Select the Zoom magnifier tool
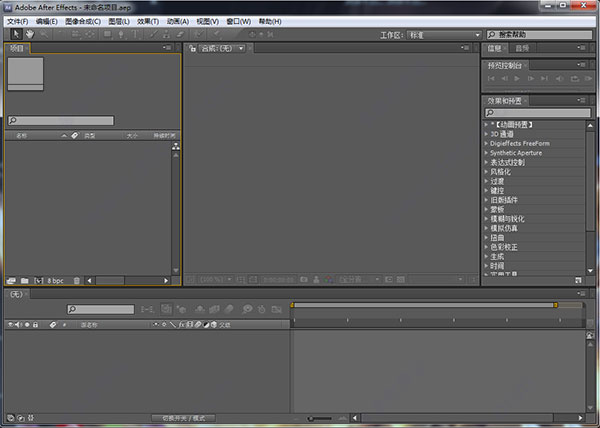The width and height of the screenshot is (600, 428). 44,34
